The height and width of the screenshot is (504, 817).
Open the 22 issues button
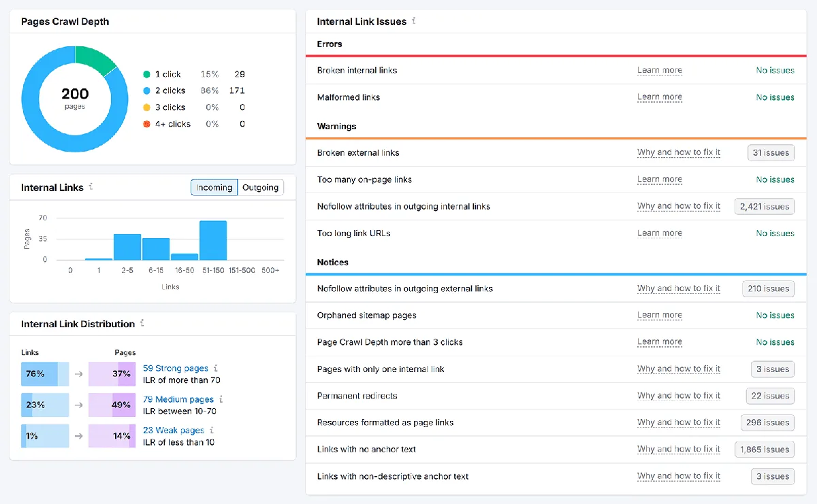pyautogui.click(x=770, y=396)
